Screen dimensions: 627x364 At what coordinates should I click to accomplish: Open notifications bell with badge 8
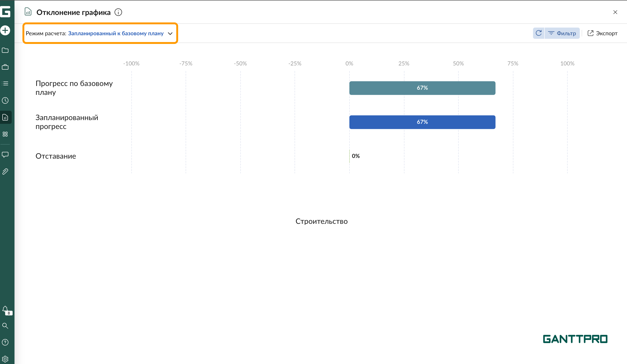(x=5, y=310)
